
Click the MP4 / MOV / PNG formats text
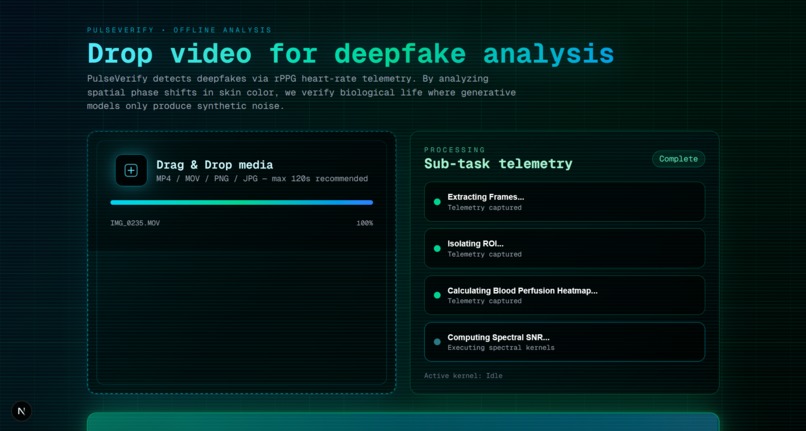pyautogui.click(x=262, y=179)
